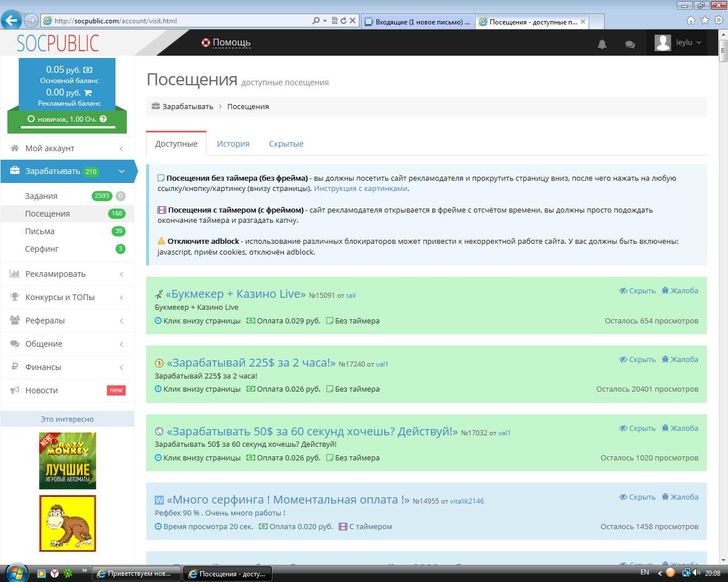Click the browser back arrow button
The height and width of the screenshot is (582, 728).
click(x=11, y=20)
